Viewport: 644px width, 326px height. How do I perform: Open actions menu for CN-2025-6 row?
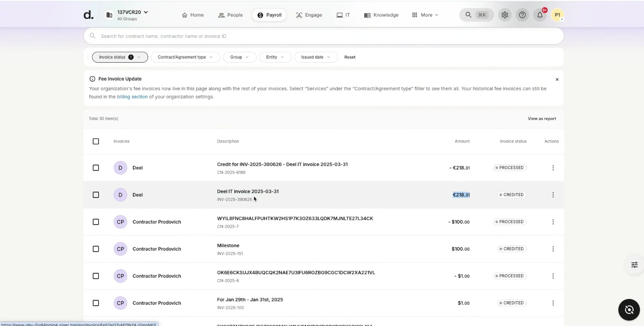pyautogui.click(x=553, y=276)
